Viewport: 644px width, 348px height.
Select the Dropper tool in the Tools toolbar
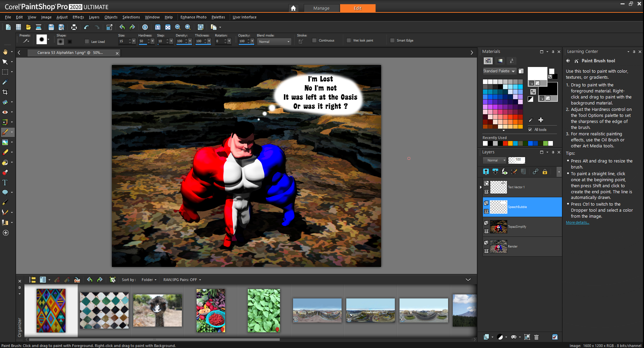5,82
